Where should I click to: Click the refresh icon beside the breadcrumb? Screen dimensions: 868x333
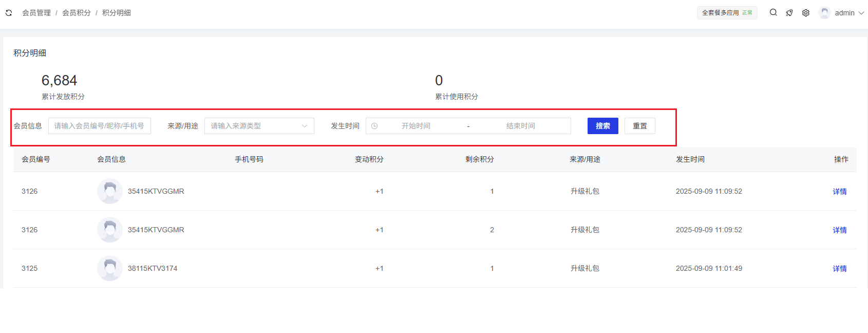coord(9,13)
